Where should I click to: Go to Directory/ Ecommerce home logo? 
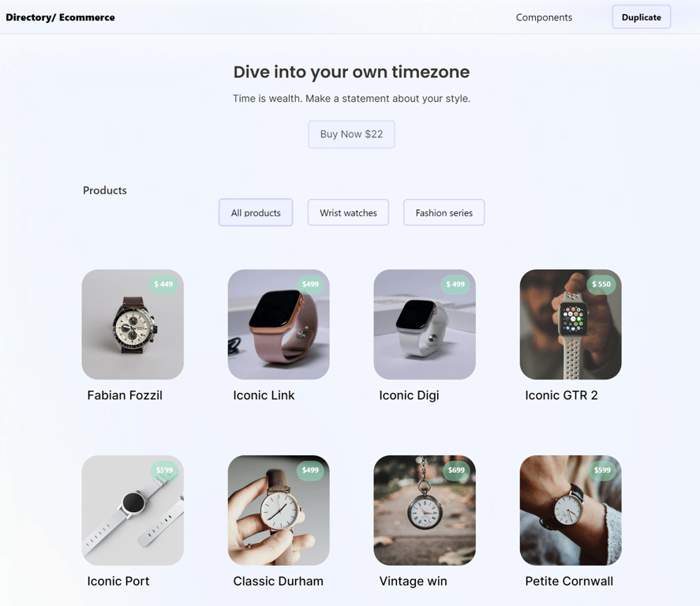coord(60,17)
